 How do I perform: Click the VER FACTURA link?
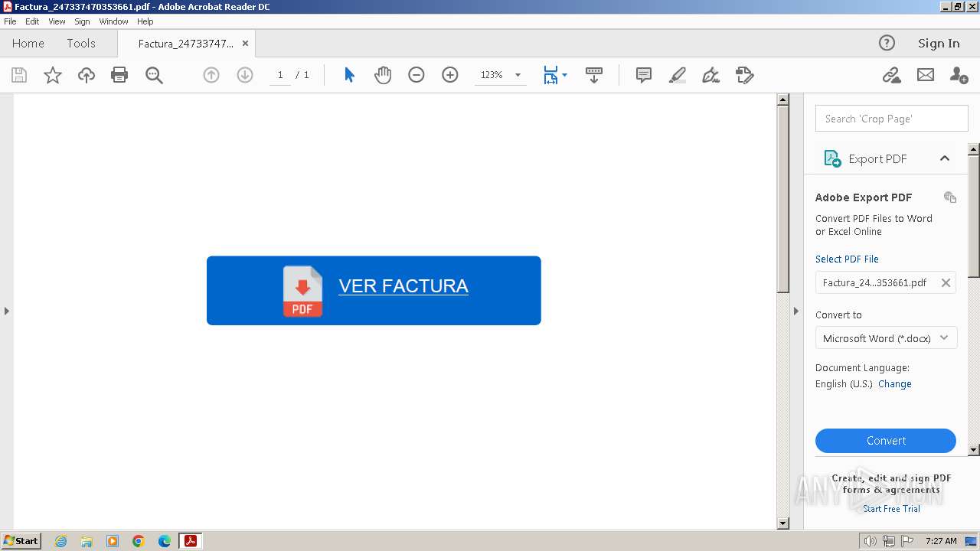pos(403,286)
